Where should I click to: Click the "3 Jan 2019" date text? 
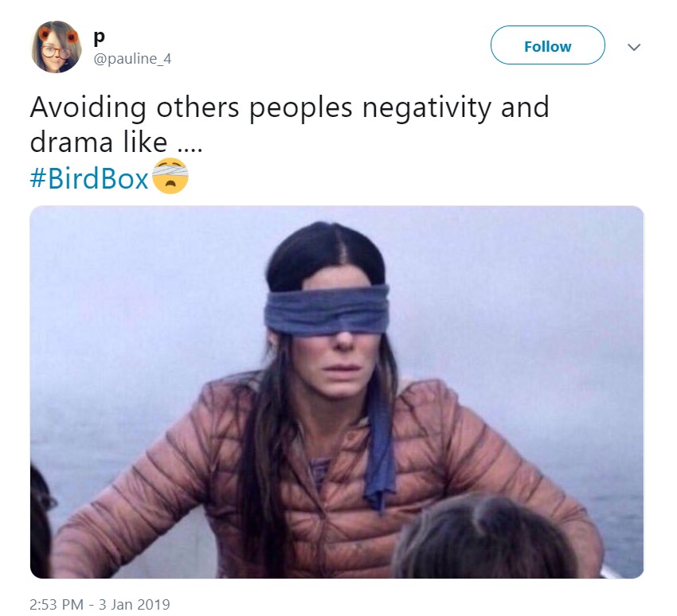[135, 604]
